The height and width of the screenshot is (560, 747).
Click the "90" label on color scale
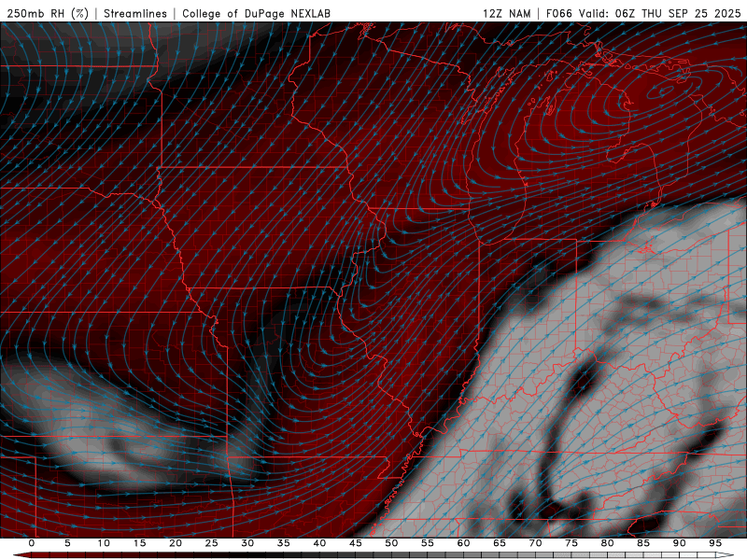(x=679, y=543)
